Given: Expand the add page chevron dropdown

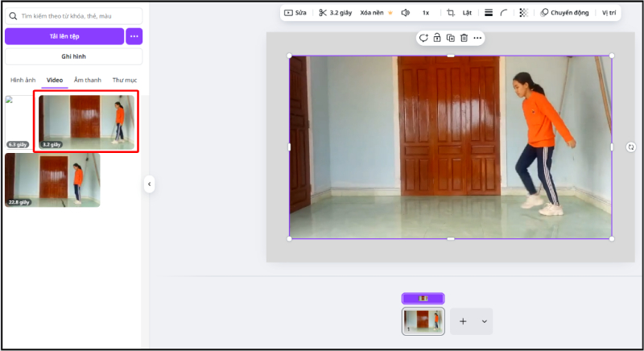Looking at the screenshot, I should (484, 321).
